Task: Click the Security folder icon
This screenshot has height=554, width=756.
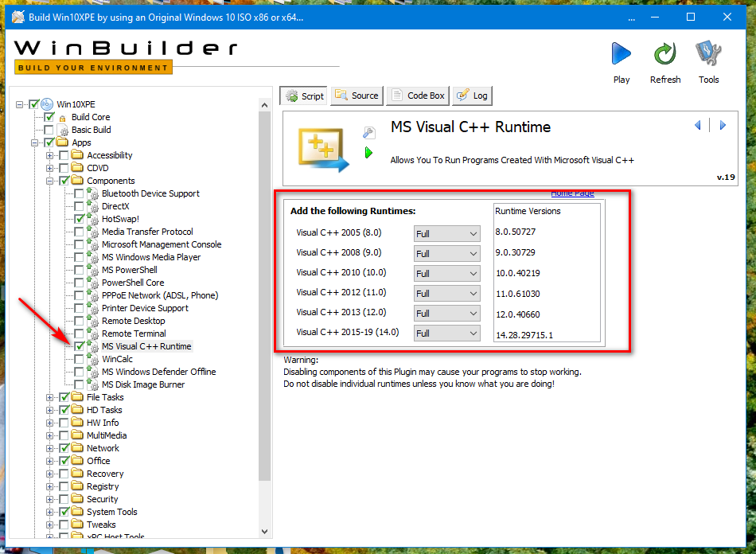Action: click(77, 498)
